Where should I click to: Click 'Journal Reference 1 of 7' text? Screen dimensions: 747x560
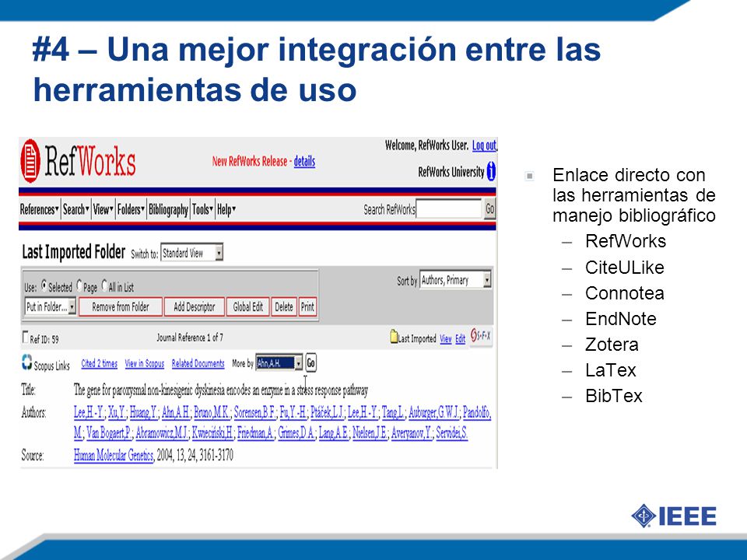[x=190, y=338]
